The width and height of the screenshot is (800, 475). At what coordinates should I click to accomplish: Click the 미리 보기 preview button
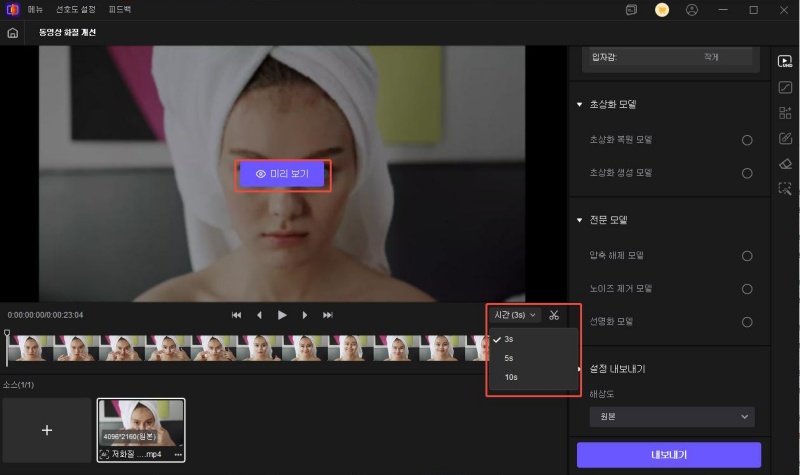click(x=281, y=174)
